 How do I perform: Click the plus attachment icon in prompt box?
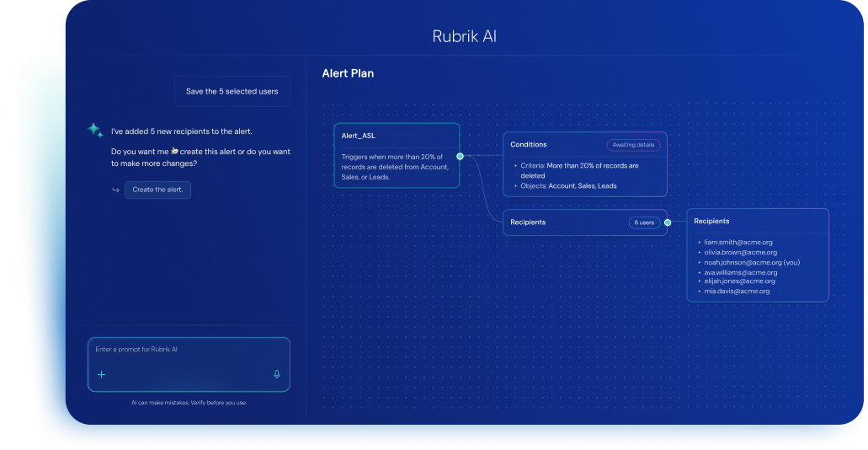click(101, 375)
